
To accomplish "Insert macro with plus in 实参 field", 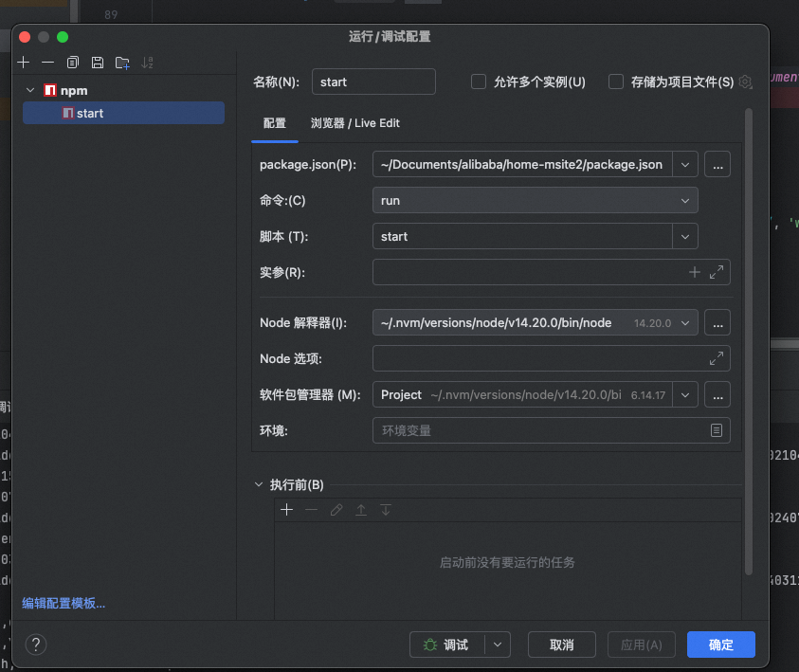I will tap(695, 272).
